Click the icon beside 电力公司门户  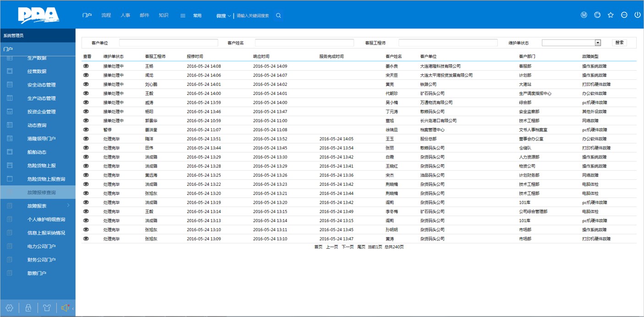point(10,246)
